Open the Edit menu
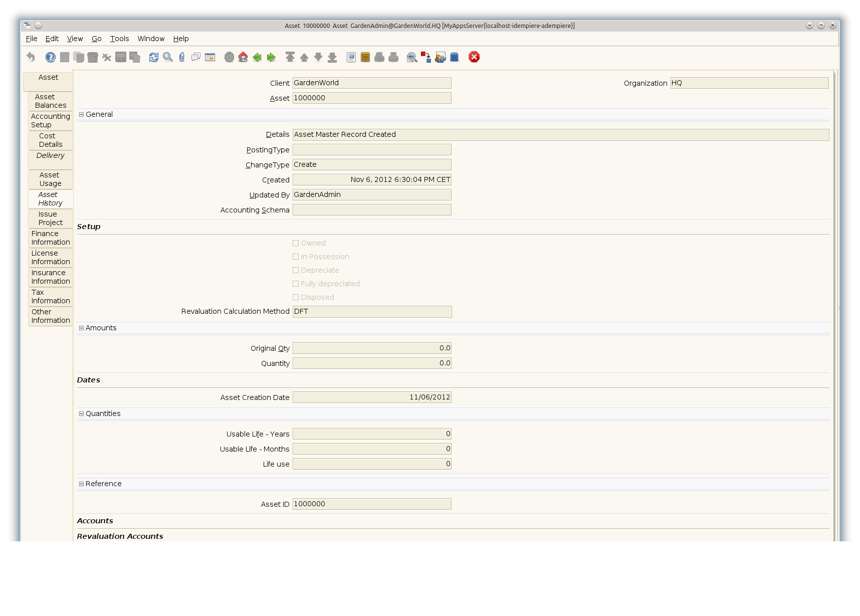The width and height of the screenshot is (860, 616). coord(52,39)
